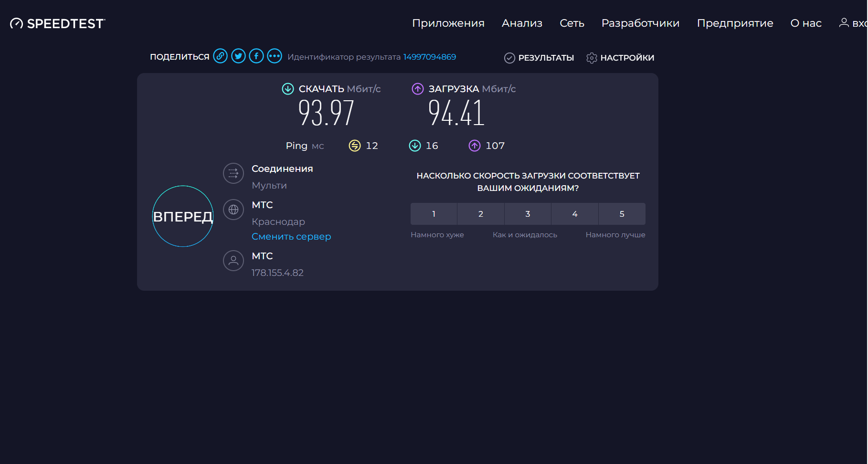Viewport: 868px width, 464px height.
Task: Click the download latency icon next to 16
Action: (x=415, y=146)
